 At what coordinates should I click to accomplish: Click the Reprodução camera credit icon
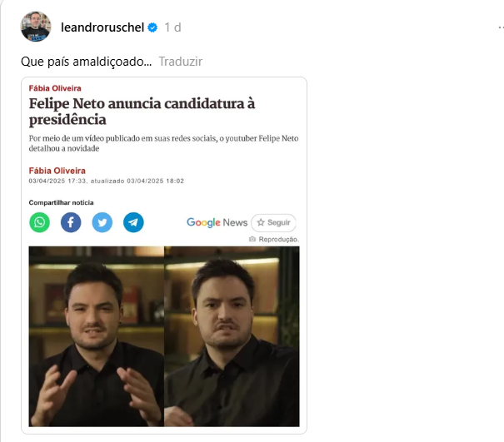(252, 239)
